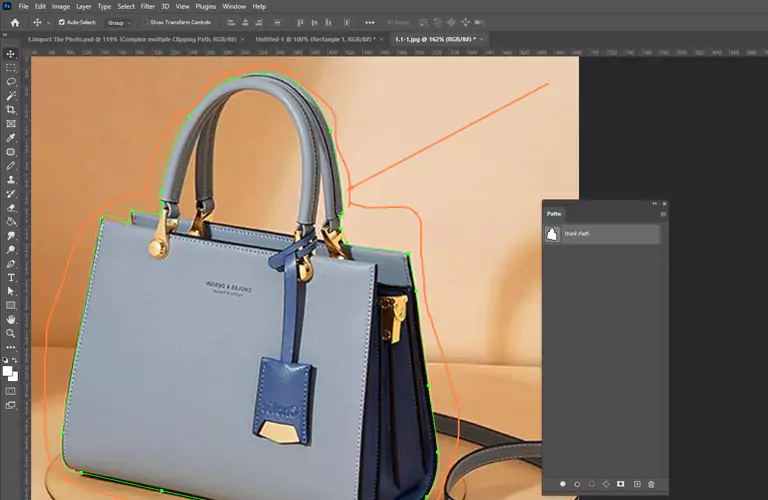Delete current path with trash icon
The height and width of the screenshot is (500, 768).
coord(651,484)
